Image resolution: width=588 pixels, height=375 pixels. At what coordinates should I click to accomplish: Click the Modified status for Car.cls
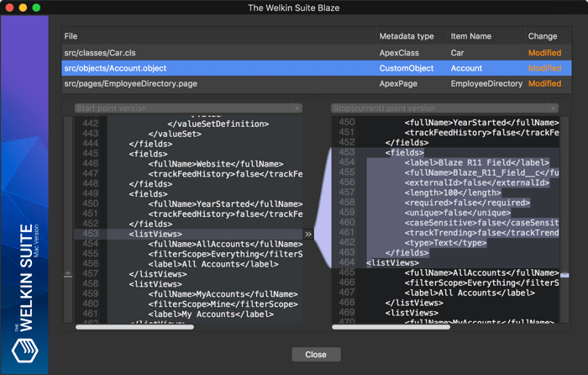[x=544, y=53]
